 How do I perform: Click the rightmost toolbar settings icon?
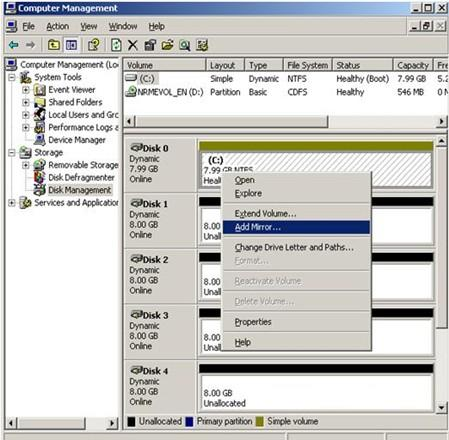[202, 45]
